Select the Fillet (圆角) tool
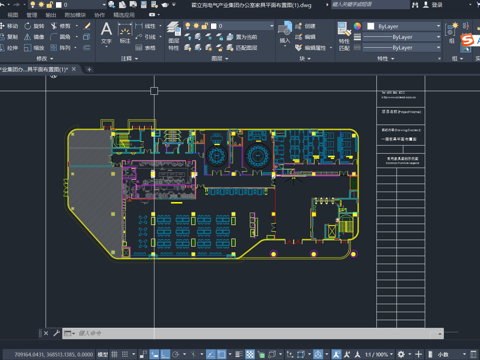 pos(61,37)
